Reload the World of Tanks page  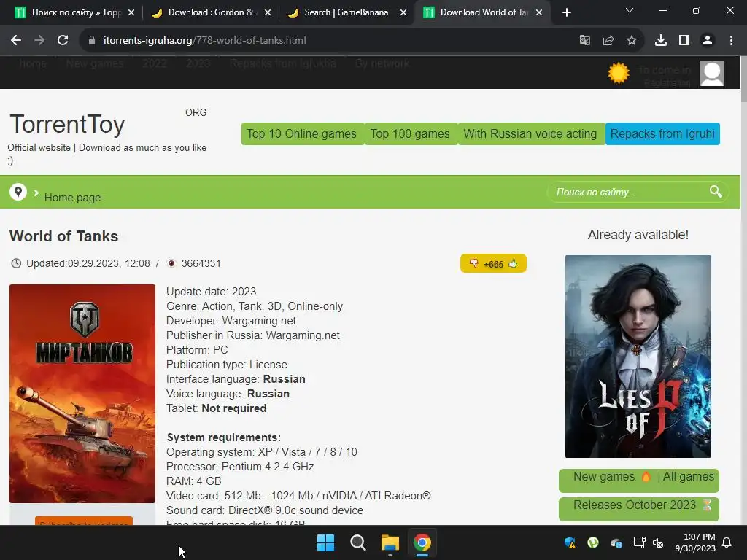point(63,41)
